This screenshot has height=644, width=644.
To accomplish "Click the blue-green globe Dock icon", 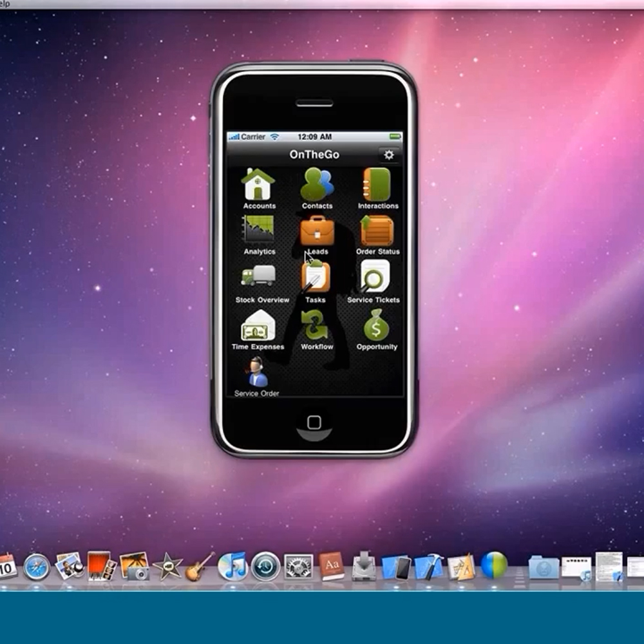I will click(x=494, y=565).
